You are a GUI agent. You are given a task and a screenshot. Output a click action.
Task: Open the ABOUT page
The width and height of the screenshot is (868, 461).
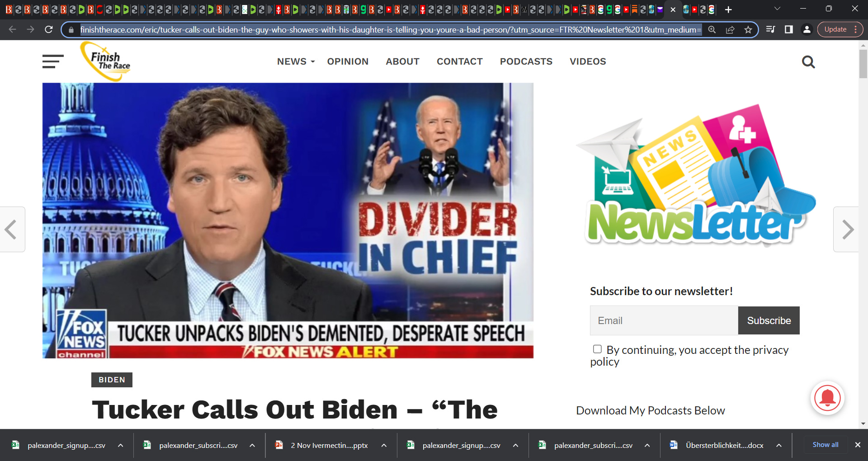(x=402, y=61)
